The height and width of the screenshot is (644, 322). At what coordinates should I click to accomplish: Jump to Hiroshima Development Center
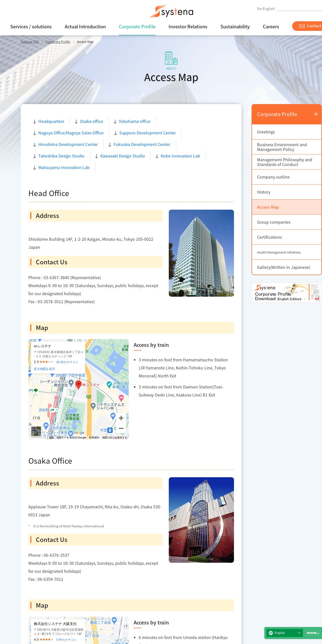click(68, 144)
